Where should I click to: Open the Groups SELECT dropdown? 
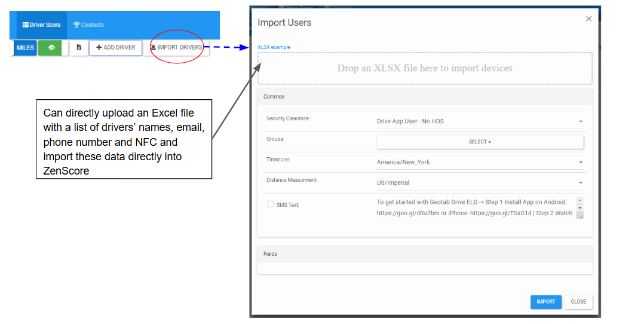tap(480, 142)
